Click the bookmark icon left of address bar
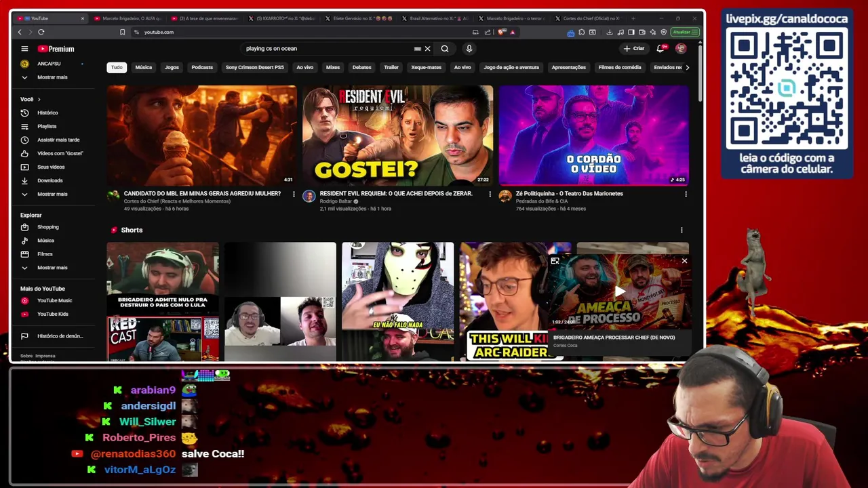This screenshot has width=868, height=488. [x=122, y=32]
